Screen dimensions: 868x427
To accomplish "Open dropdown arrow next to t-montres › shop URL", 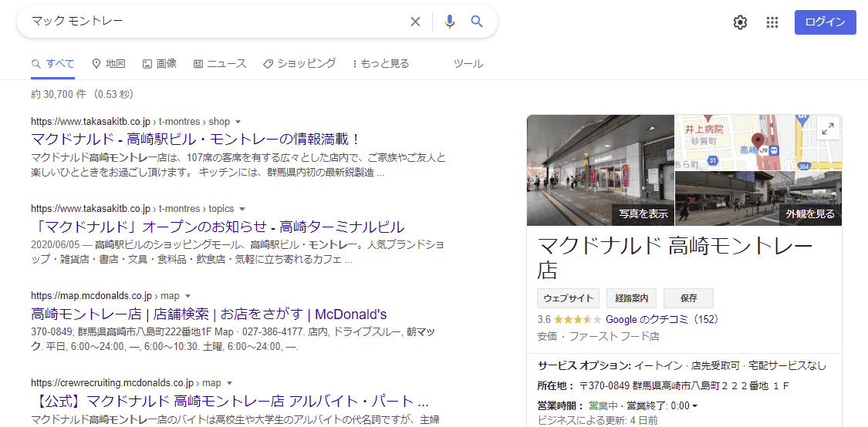I will pyautogui.click(x=238, y=122).
